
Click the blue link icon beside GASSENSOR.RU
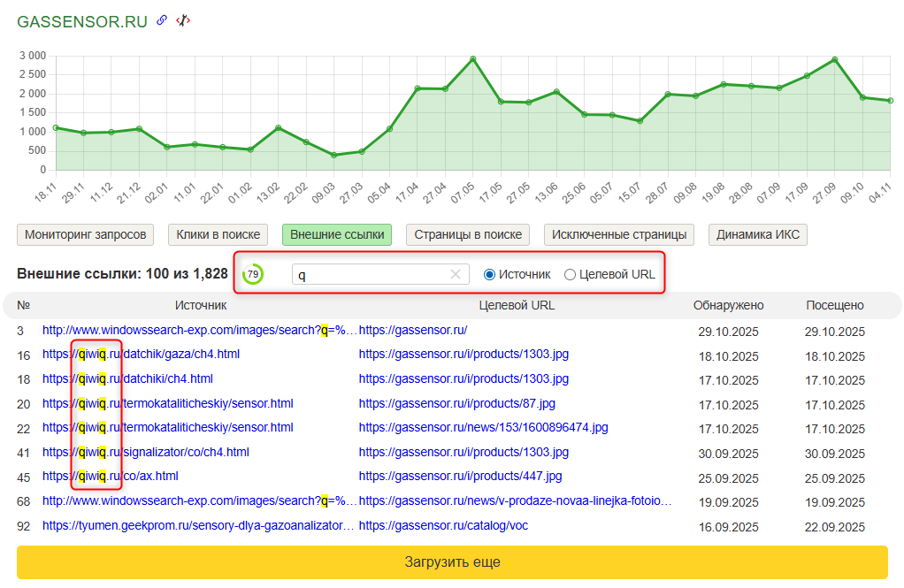coord(162,20)
